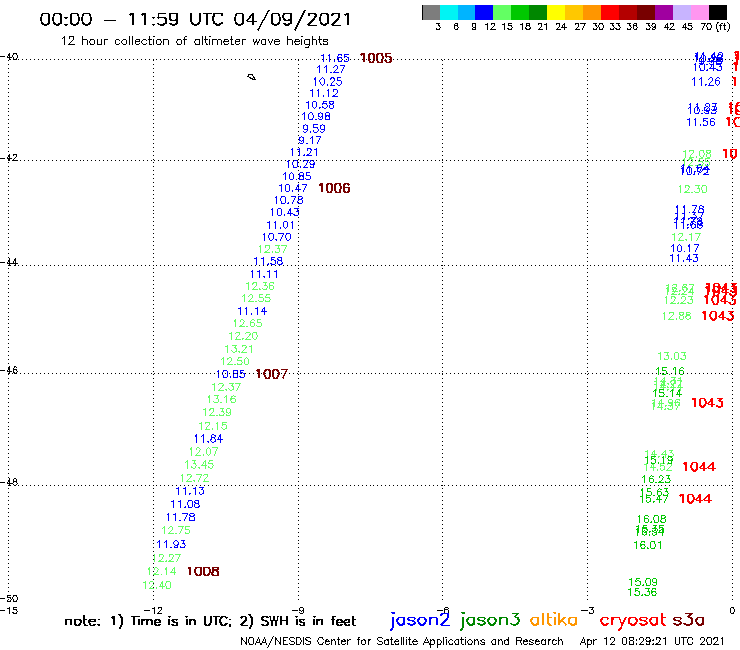Click the 11.26 wave height value

click(x=706, y=82)
